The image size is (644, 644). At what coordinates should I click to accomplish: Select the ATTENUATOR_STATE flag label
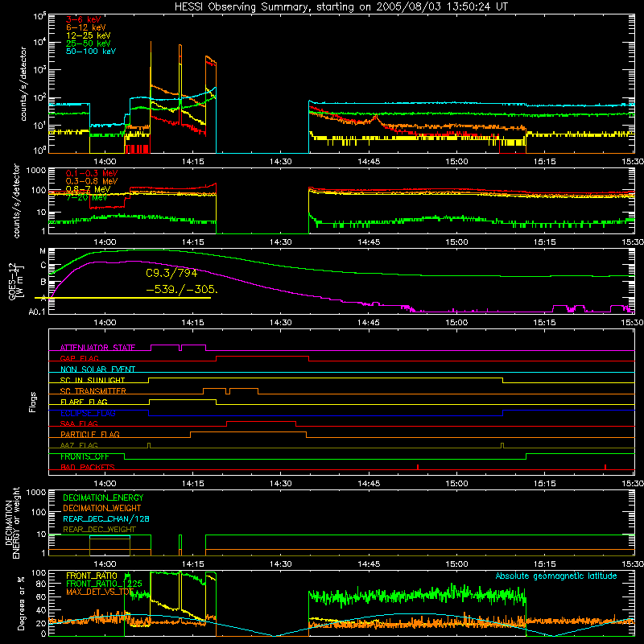pos(97,348)
